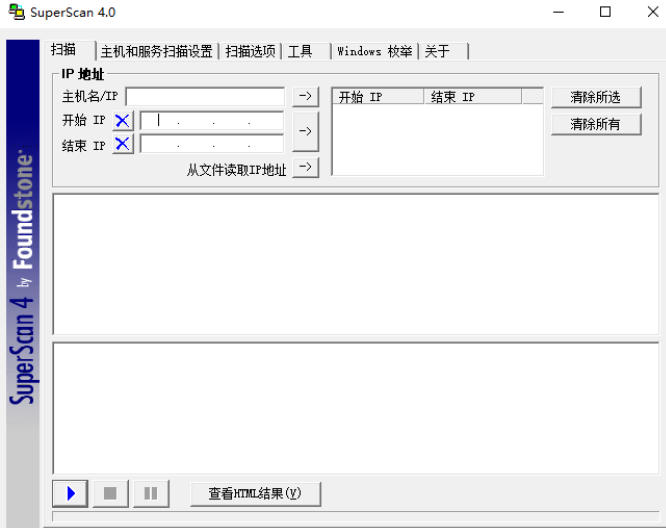Click the SuperScan app icon in the title bar
This screenshot has width=666, height=528.
(x=17, y=12)
